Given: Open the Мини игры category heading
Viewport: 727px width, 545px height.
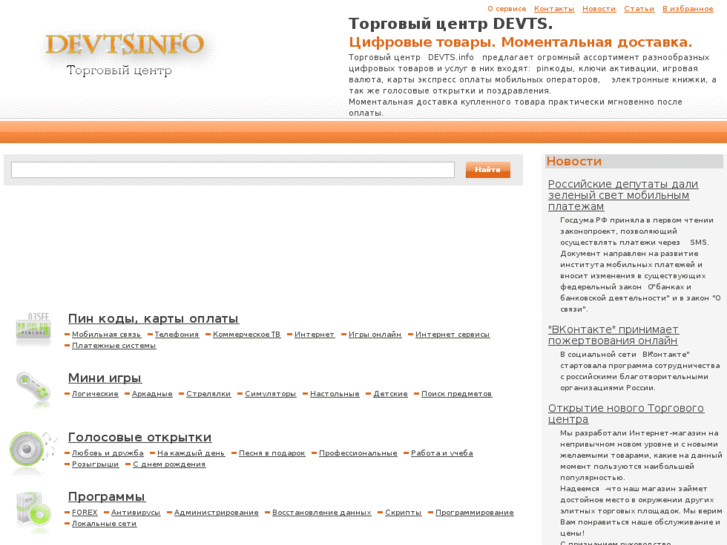Looking at the screenshot, I should point(105,378).
